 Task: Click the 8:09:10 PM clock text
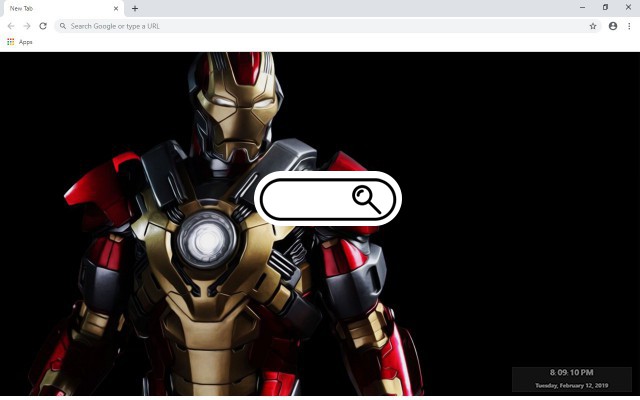click(571, 372)
